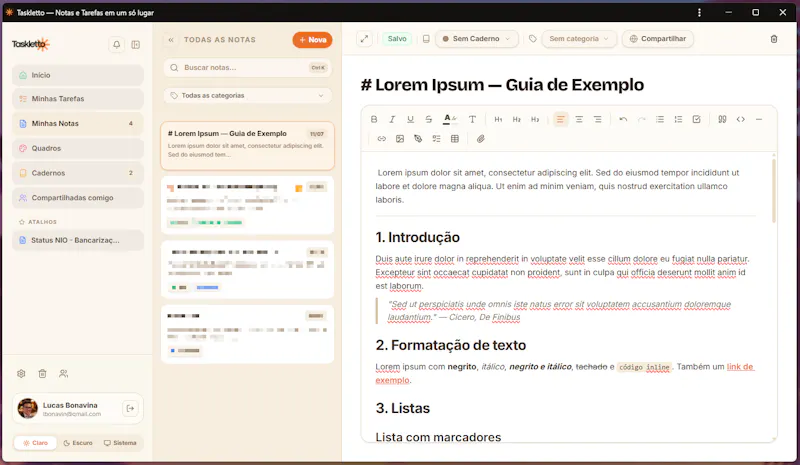
Task: Open the window kebab menu in title bar
Action: [699, 12]
